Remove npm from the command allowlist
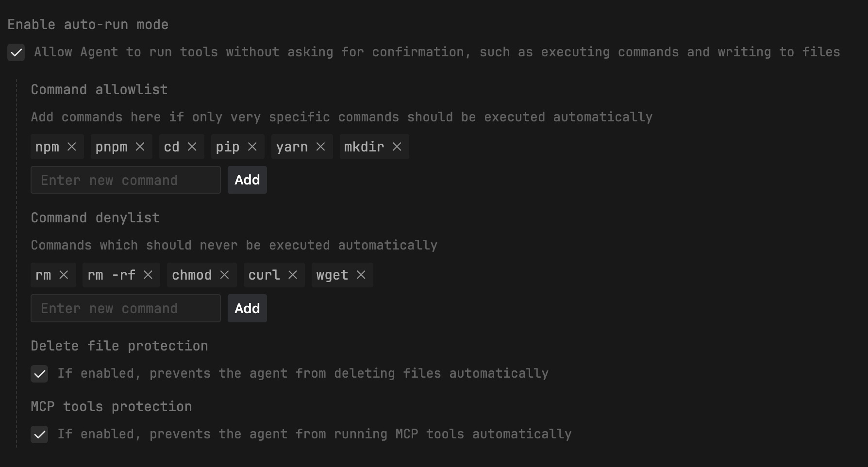868x467 pixels. click(x=72, y=147)
